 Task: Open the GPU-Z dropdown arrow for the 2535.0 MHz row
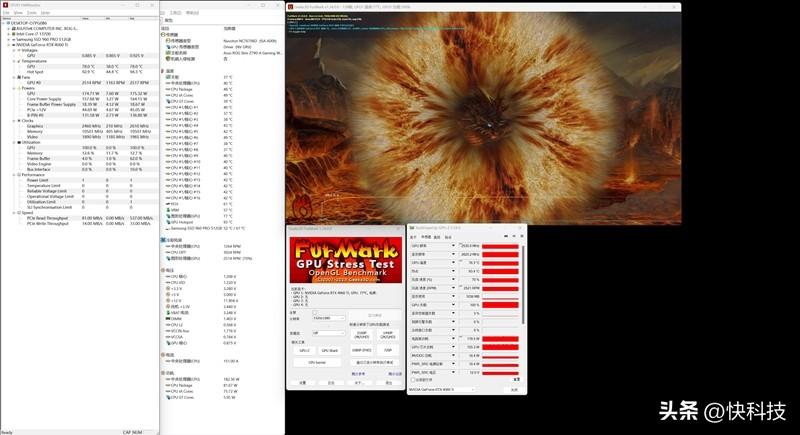pyautogui.click(x=453, y=246)
